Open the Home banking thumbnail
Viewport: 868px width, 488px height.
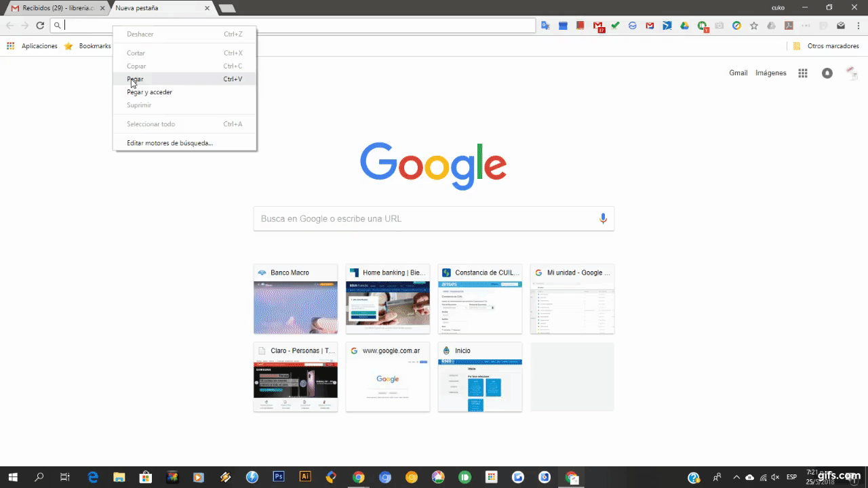[388, 299]
